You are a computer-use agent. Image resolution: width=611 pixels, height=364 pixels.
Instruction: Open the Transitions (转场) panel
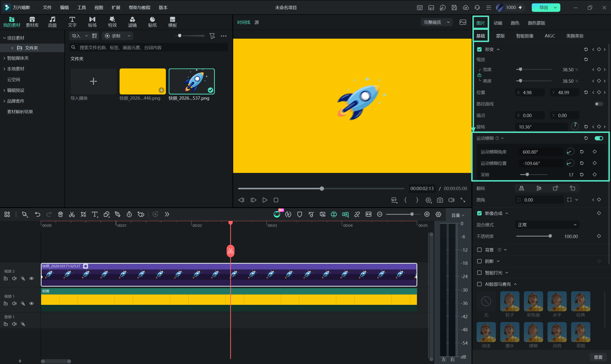pyautogui.click(x=92, y=22)
